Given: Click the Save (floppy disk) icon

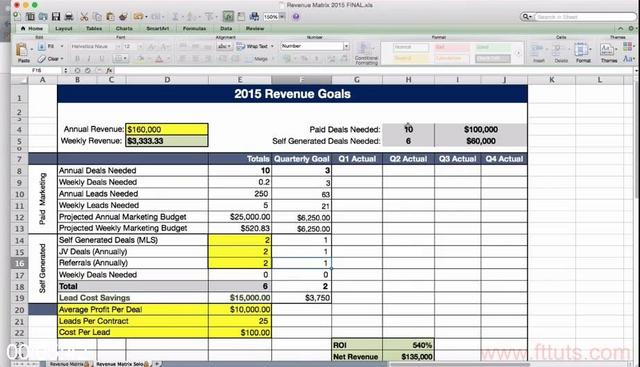Looking at the screenshot, I should [x=56, y=16].
